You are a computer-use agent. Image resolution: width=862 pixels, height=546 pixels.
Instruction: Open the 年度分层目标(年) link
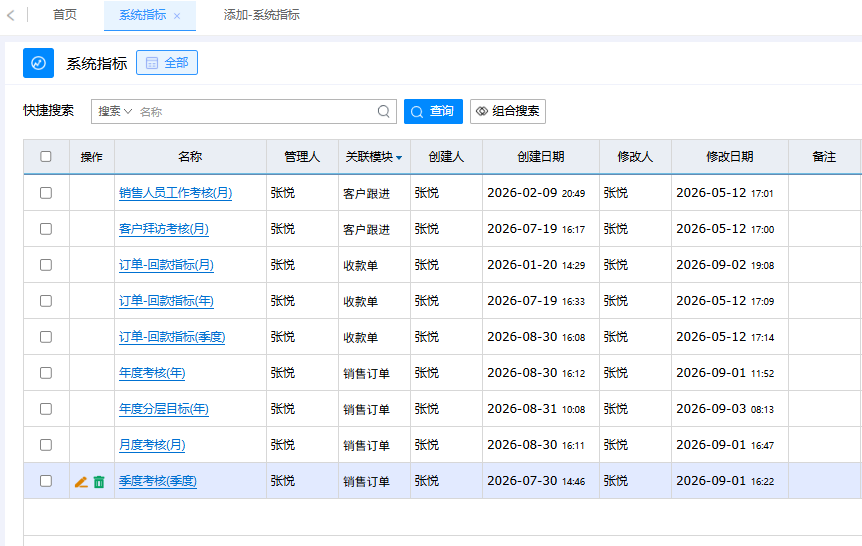click(164, 409)
